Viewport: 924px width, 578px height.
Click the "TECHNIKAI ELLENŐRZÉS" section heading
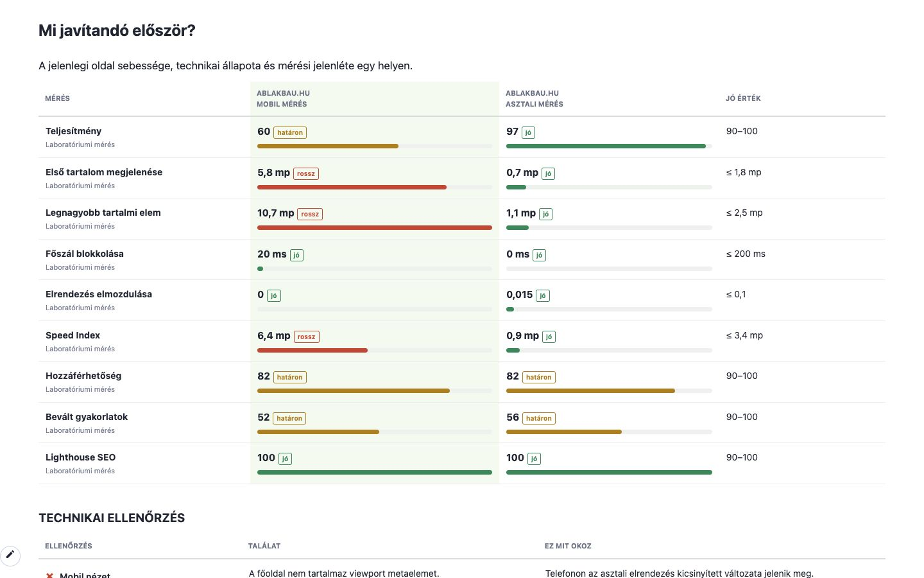(112, 518)
